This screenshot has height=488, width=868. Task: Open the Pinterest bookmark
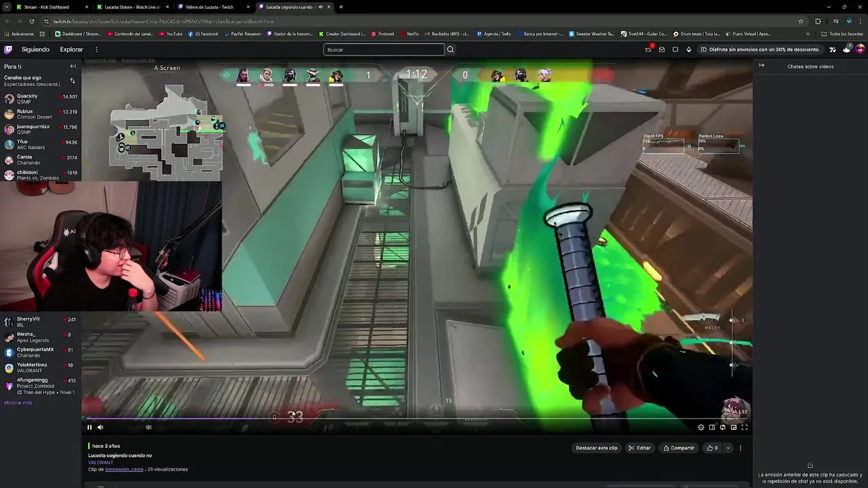[382, 34]
